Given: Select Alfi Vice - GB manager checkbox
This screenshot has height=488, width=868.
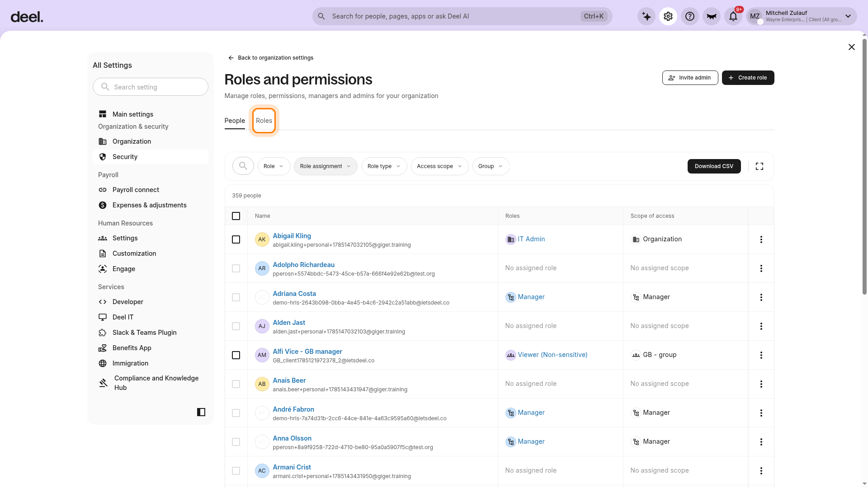Looking at the screenshot, I should tap(236, 355).
